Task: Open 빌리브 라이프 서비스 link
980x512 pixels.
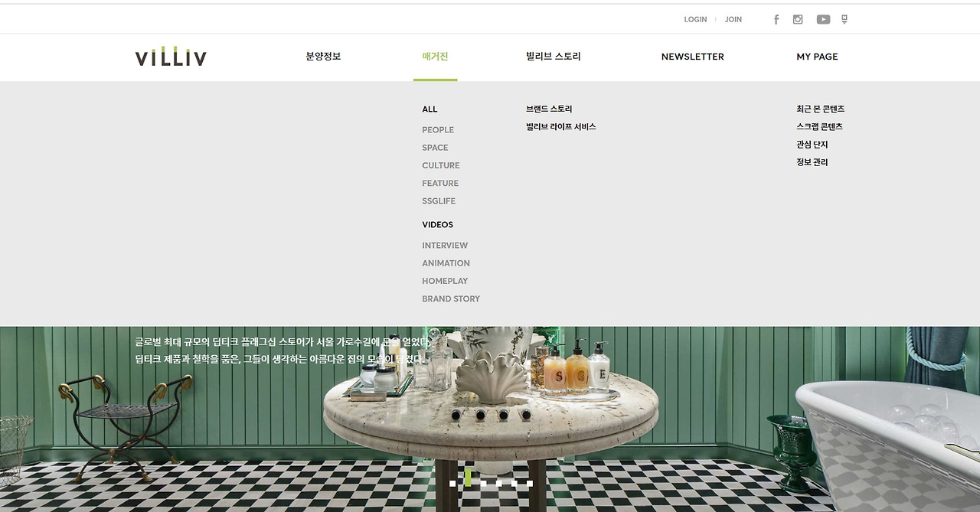Action: (x=560, y=126)
